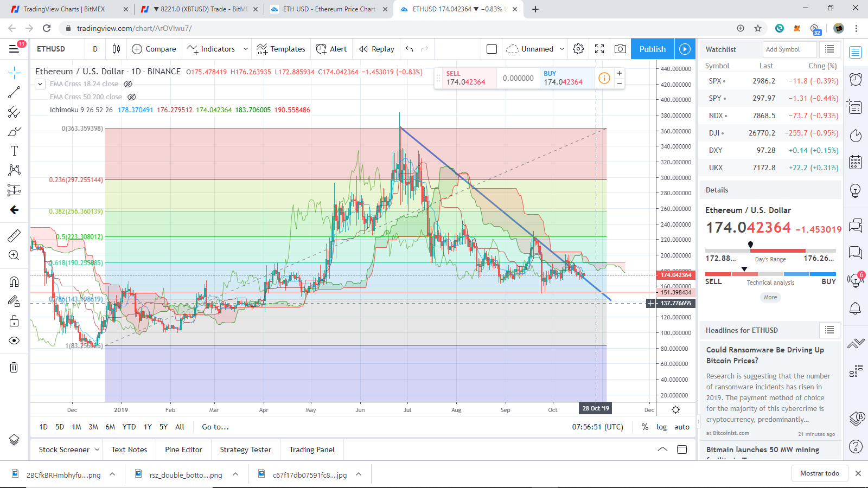
Task: Click the SELL 174.042364 button
Action: point(470,78)
